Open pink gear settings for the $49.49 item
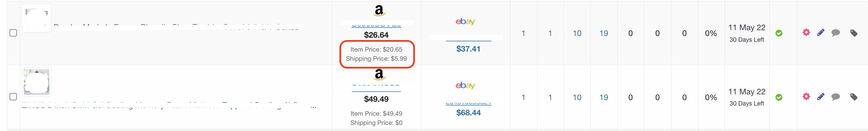868x131 pixels. pyautogui.click(x=806, y=96)
